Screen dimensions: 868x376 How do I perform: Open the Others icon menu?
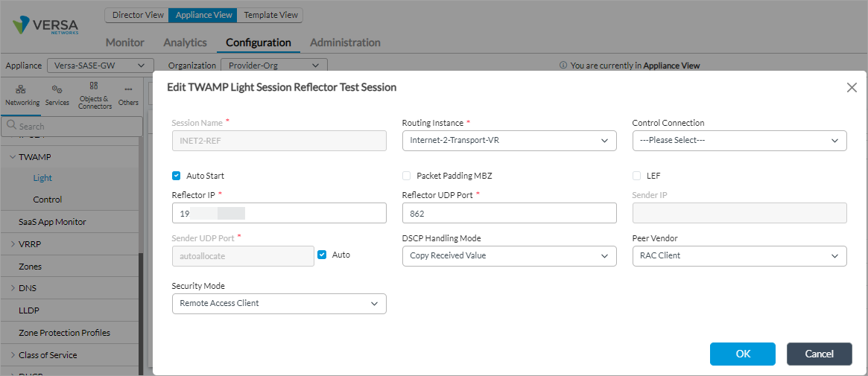pyautogui.click(x=128, y=95)
